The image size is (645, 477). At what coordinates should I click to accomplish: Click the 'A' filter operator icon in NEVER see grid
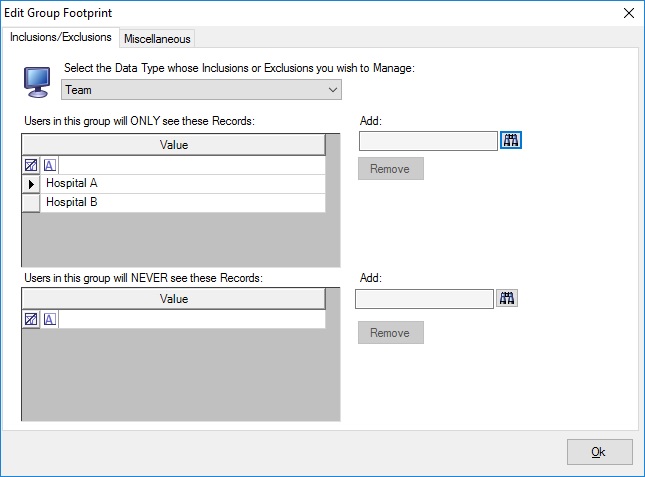coord(50,319)
